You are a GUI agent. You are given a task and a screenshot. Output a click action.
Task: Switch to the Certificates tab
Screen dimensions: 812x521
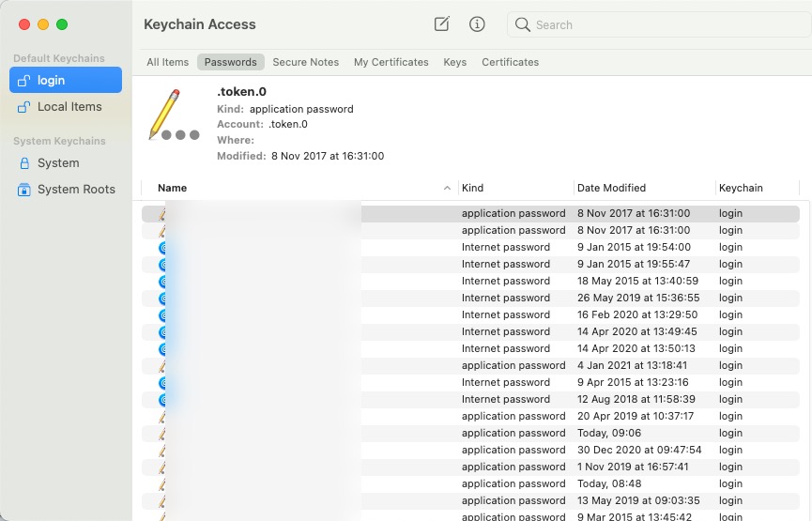(510, 62)
